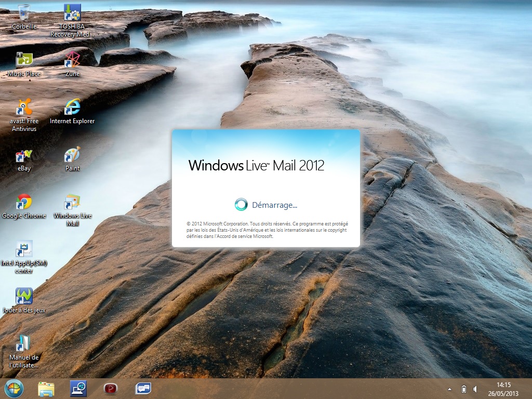
Task: Click the Démarrage... loading text
Action: point(274,205)
